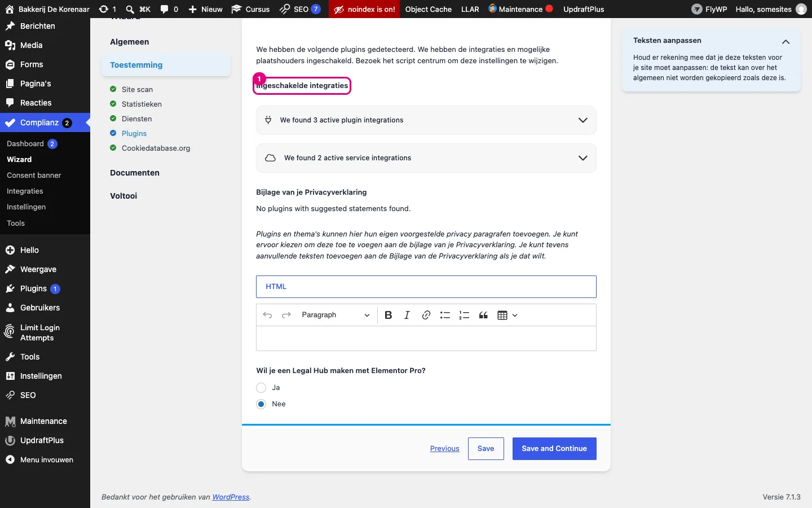Screen dimensions: 812x508
Task: Open the comments bubble in the admin bar
Action: coord(165,9)
